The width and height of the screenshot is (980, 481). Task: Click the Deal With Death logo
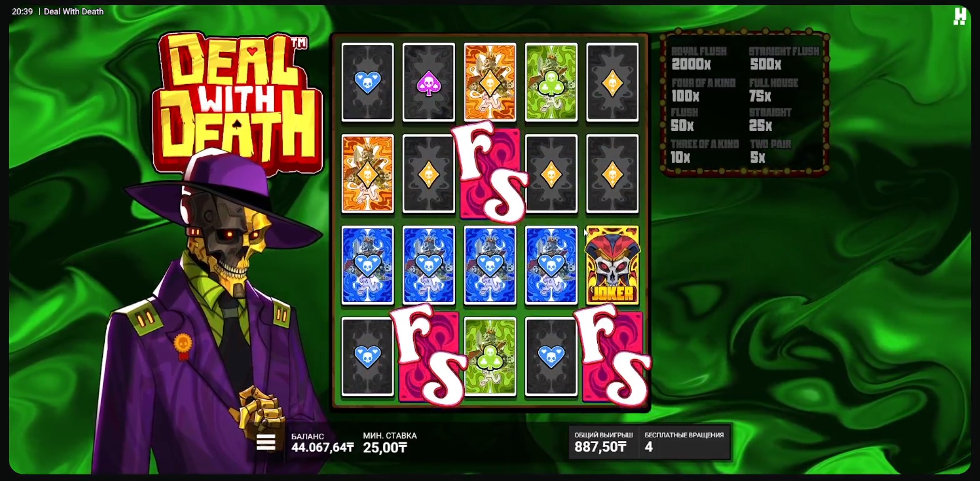click(x=237, y=103)
